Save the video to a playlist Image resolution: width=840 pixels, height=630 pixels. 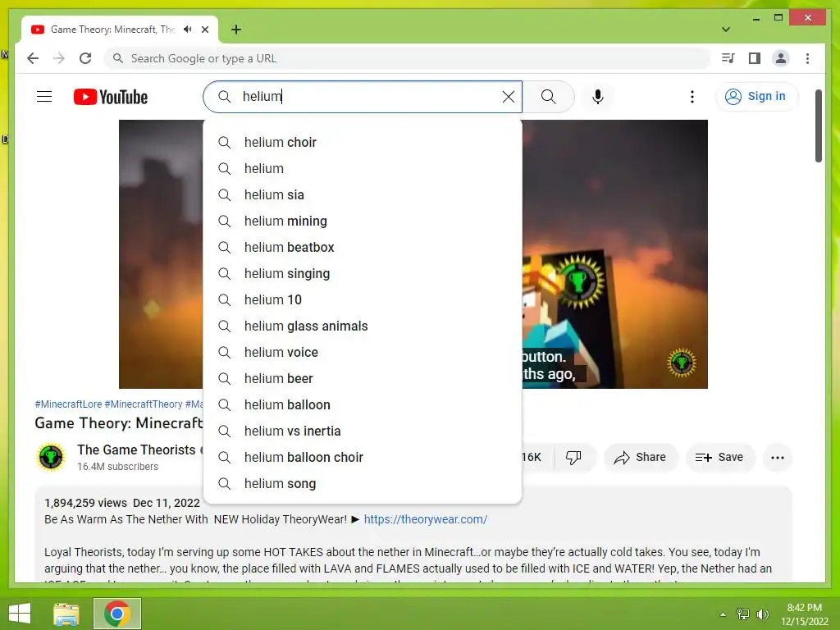[719, 457]
